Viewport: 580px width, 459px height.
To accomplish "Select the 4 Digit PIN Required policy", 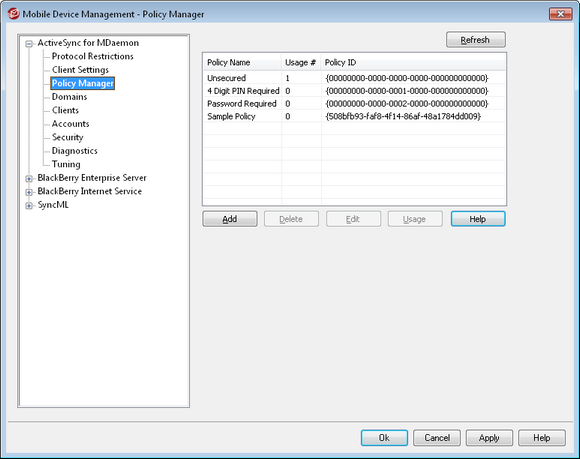I will (x=354, y=91).
